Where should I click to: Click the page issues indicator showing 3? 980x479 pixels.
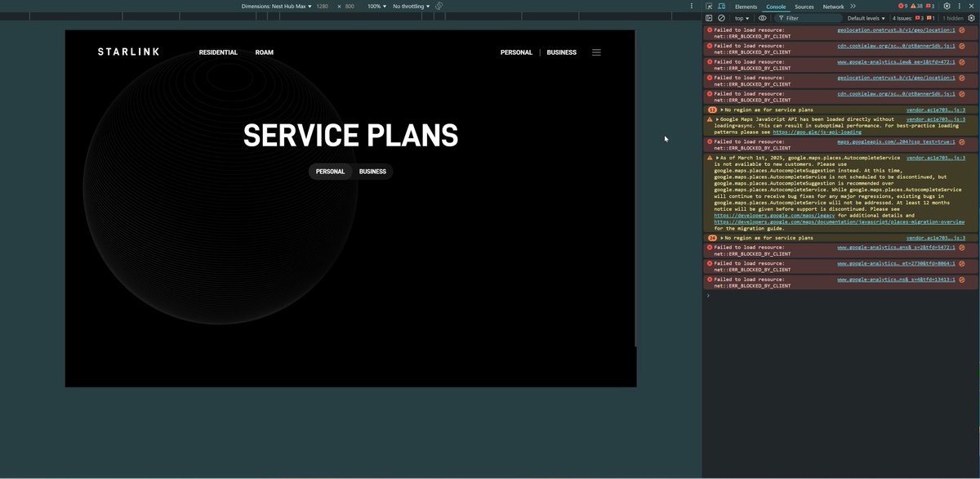pyautogui.click(x=920, y=18)
